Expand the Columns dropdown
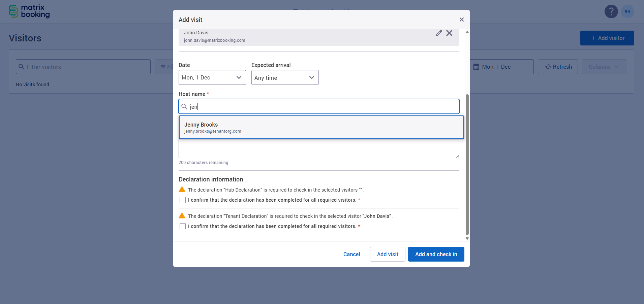644x304 pixels. [x=604, y=67]
